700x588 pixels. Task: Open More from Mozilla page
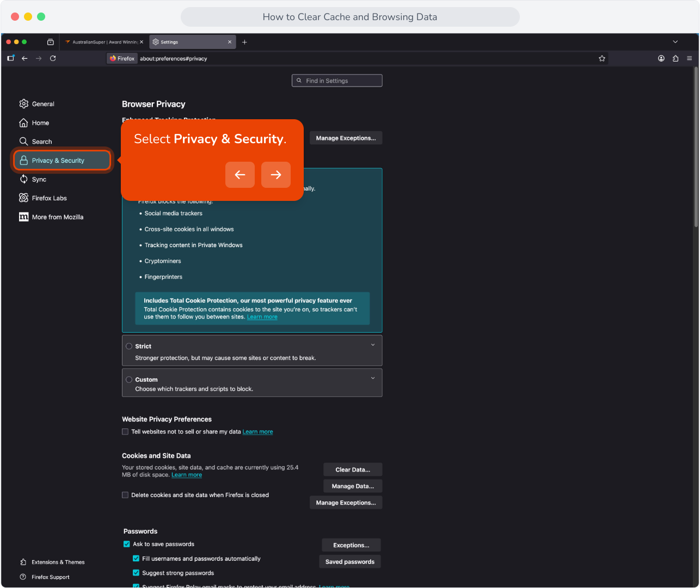tap(51, 217)
